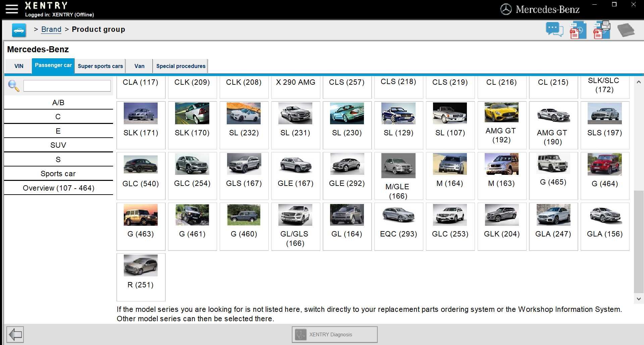Switch to the VIN tab

coord(19,66)
